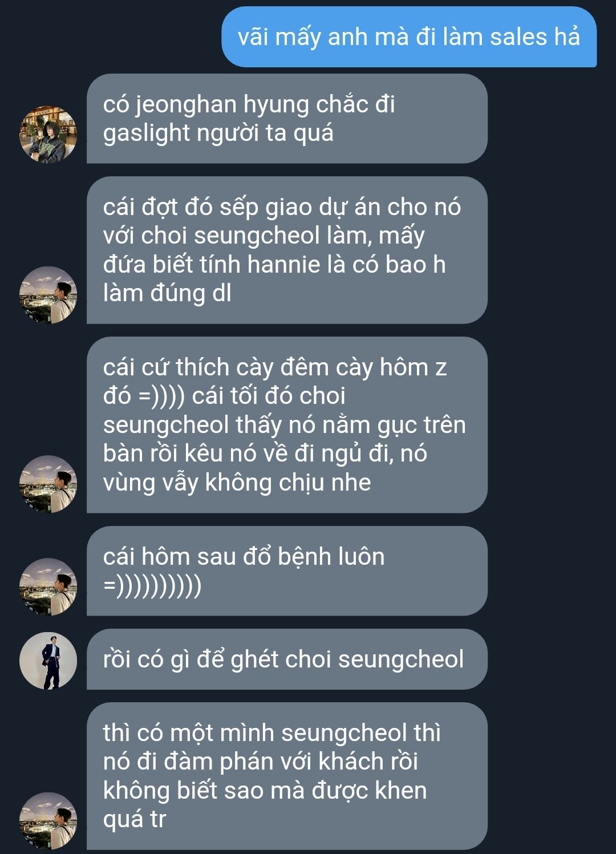Select the blue sent message 'vãi mấy anh mà đi làm sales hả'
The width and height of the screenshot is (616, 854).
tap(409, 37)
